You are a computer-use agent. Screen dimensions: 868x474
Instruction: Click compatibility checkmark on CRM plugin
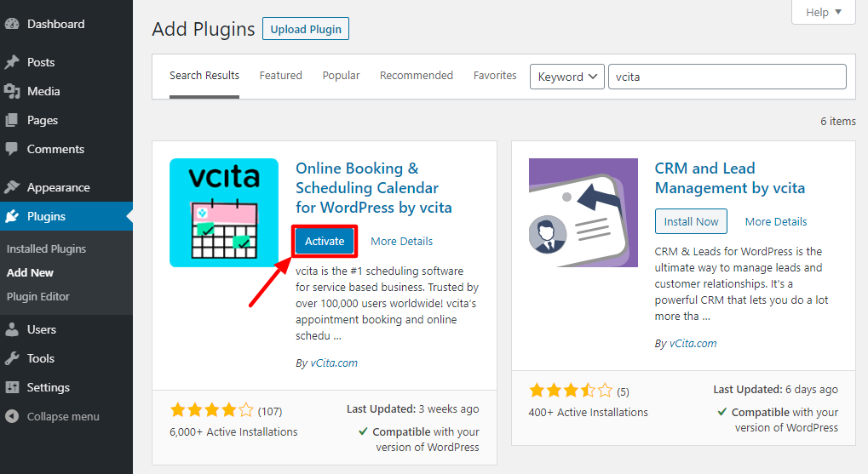(721, 412)
